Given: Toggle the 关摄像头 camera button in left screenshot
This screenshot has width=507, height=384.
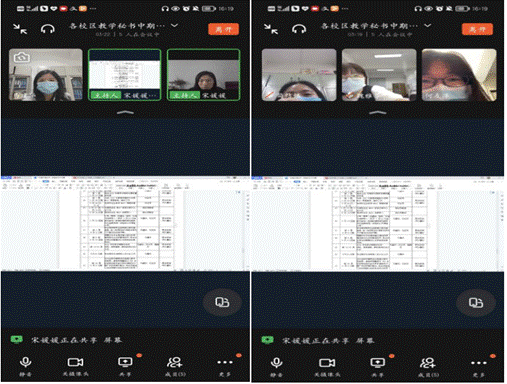Looking at the screenshot, I should 76,366.
